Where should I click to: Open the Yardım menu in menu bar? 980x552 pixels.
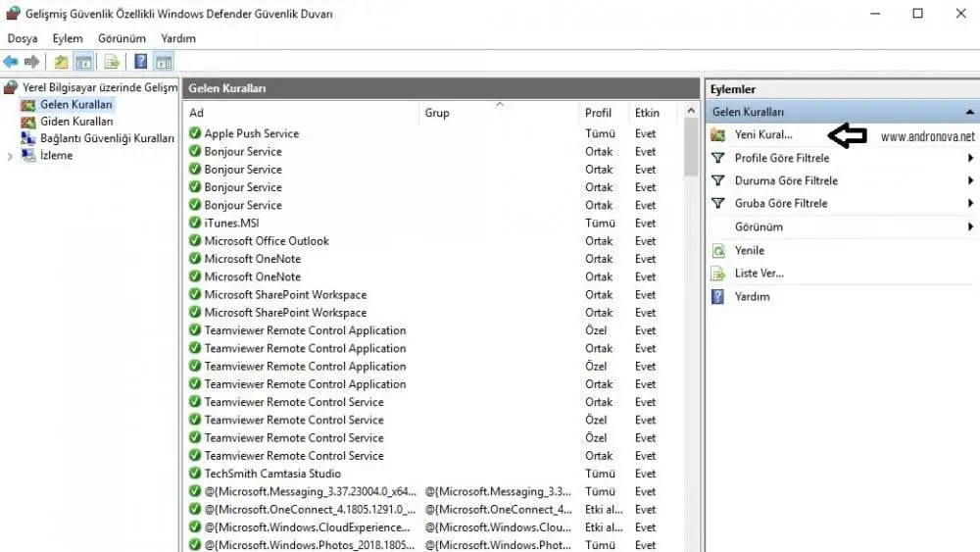click(178, 38)
